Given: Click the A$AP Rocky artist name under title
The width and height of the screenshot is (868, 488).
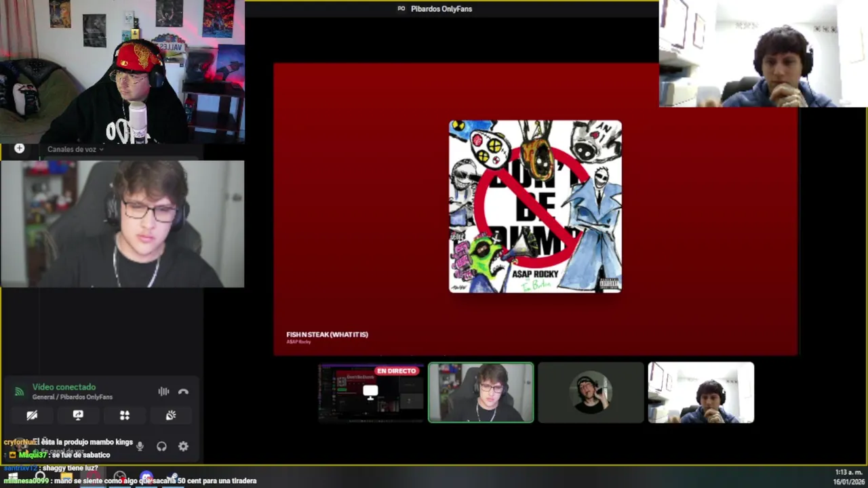Looking at the screenshot, I should (298, 342).
